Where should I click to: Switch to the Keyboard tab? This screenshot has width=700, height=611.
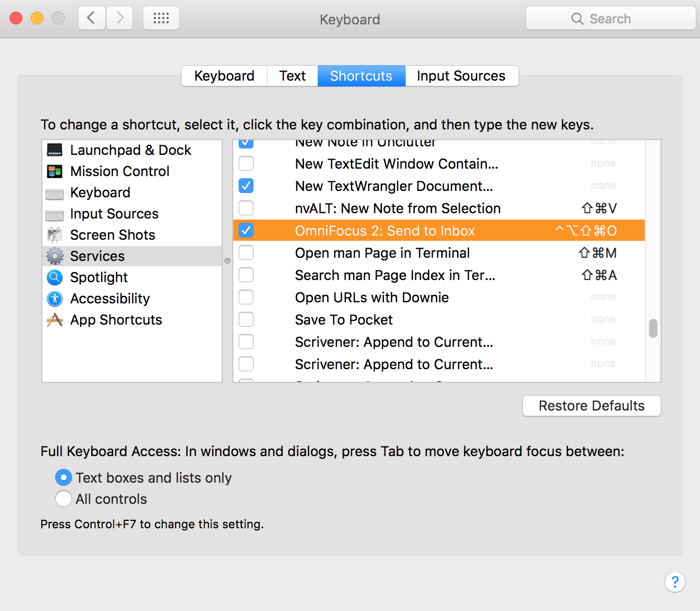point(224,76)
